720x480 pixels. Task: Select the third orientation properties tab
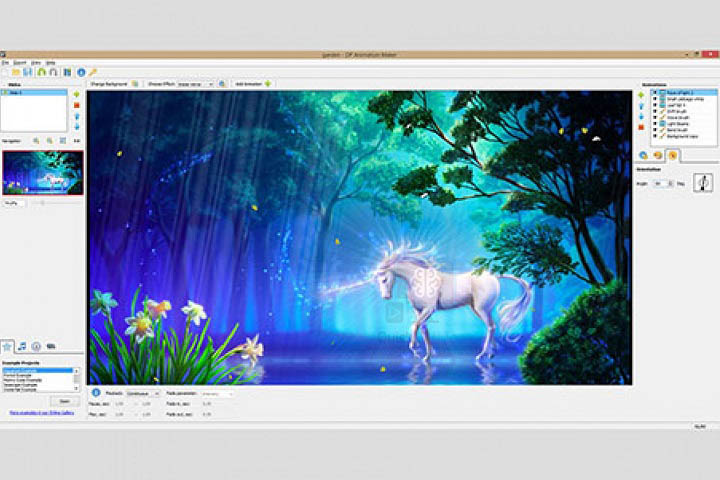click(x=673, y=155)
